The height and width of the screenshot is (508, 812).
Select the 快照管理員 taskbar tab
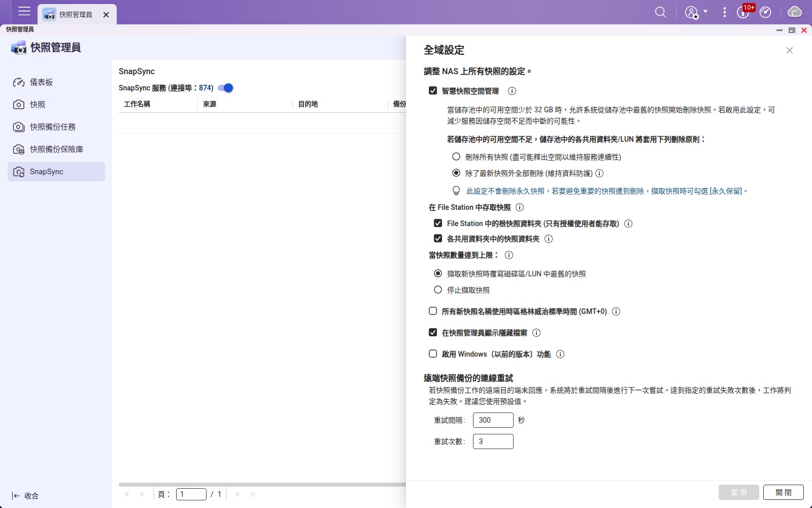(76, 14)
